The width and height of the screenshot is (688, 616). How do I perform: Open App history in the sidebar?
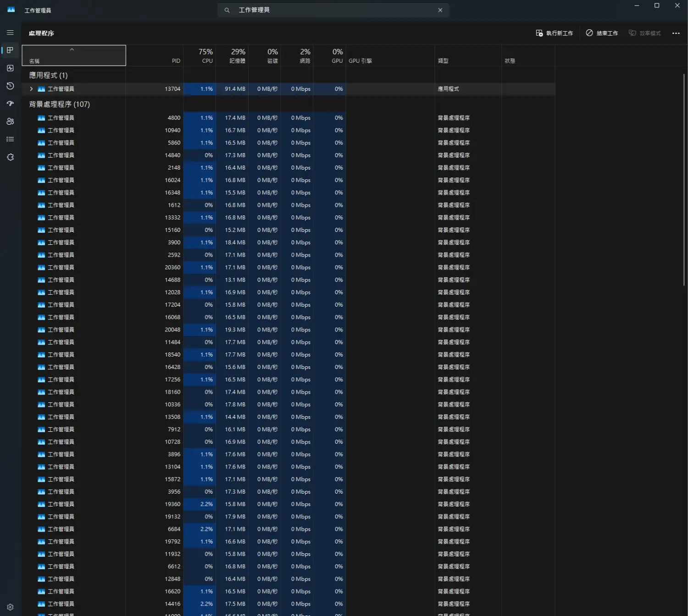[x=10, y=86]
